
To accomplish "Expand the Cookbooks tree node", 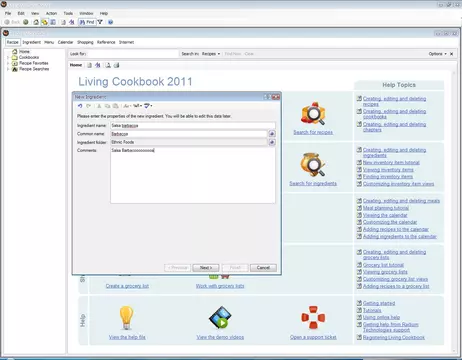I will 8,57.
